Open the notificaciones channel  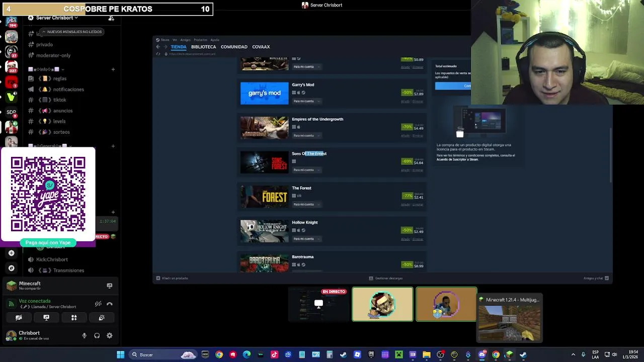(x=68, y=89)
